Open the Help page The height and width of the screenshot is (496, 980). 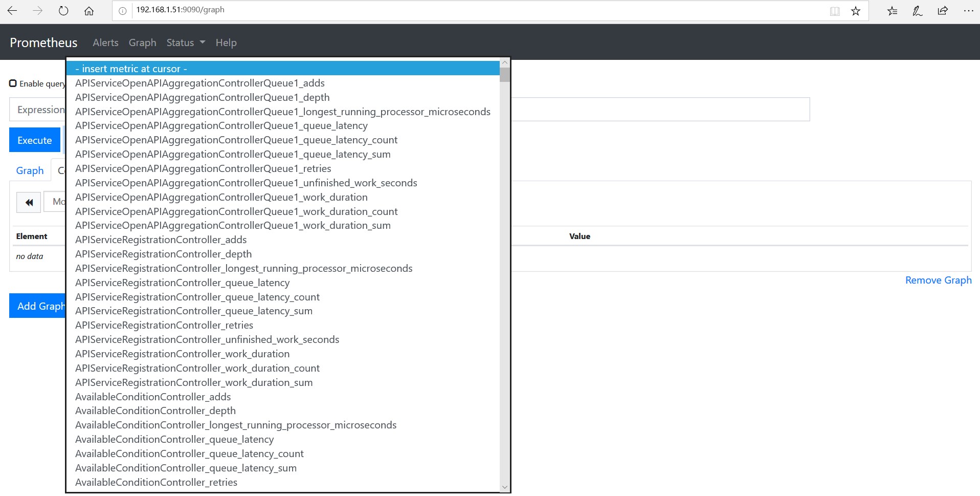226,42
